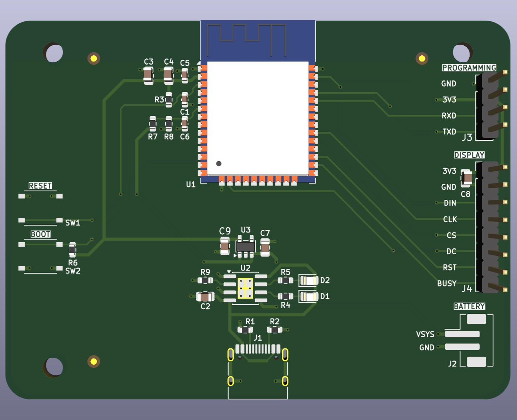Screen dimensions: 517x420
Task: Select the R5 resistor component
Action: coord(285,280)
